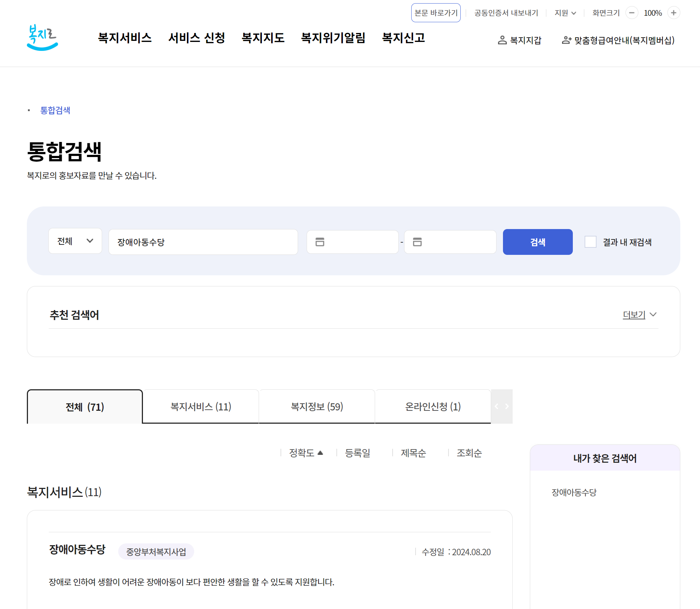The height and width of the screenshot is (609, 700).
Task: Click the search keyword input field
Action: [x=203, y=242]
